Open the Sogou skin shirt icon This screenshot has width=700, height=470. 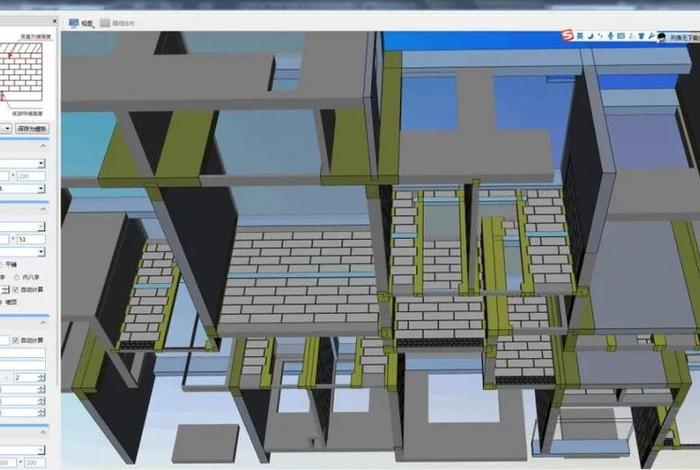pyautogui.click(x=641, y=36)
